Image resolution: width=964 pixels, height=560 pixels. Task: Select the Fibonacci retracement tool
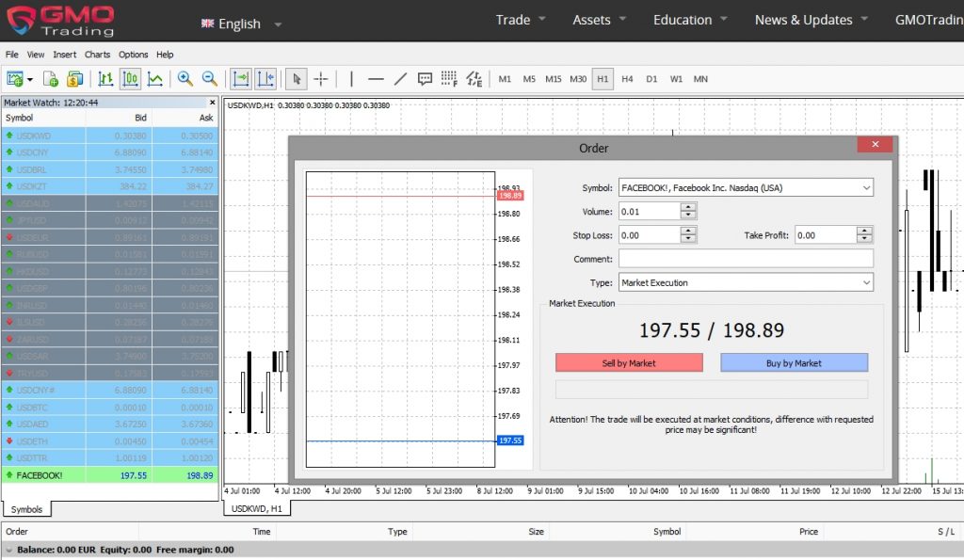[x=449, y=79]
